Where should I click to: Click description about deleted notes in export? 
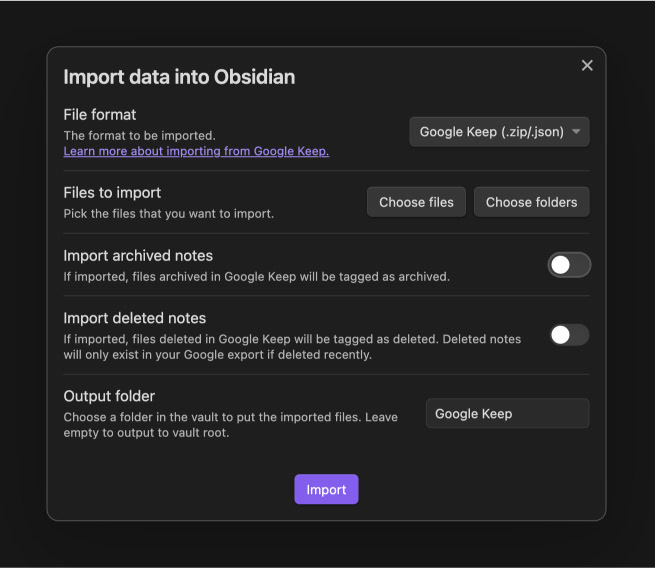tap(292, 347)
